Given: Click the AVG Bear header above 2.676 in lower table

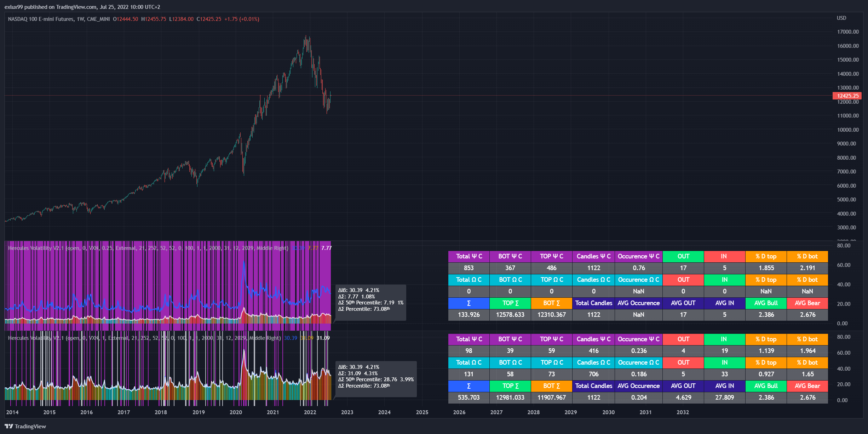Looking at the screenshot, I should coord(807,386).
